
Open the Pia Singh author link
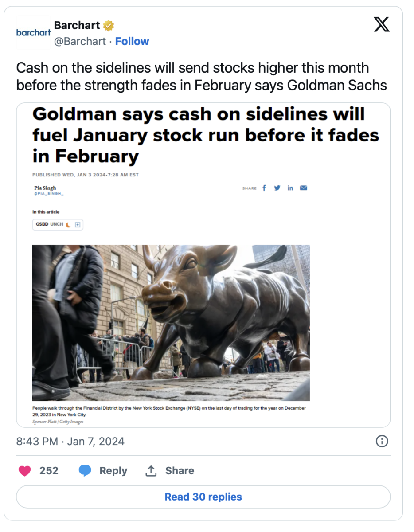[x=45, y=188]
